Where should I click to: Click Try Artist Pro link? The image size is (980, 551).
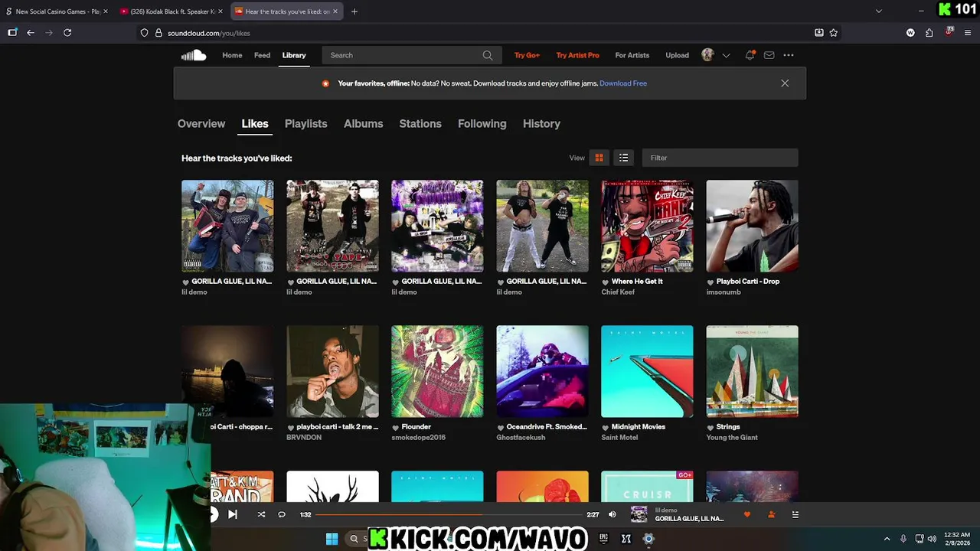[577, 55]
